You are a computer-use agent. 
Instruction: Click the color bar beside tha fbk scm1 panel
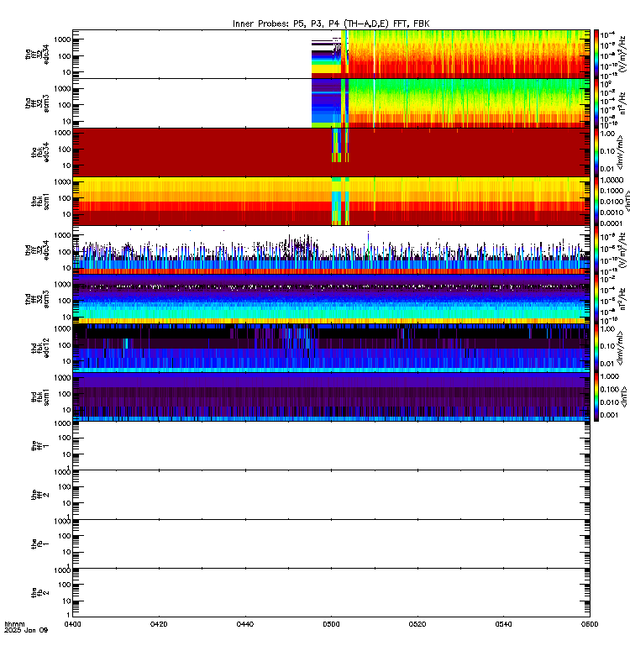[x=596, y=201]
